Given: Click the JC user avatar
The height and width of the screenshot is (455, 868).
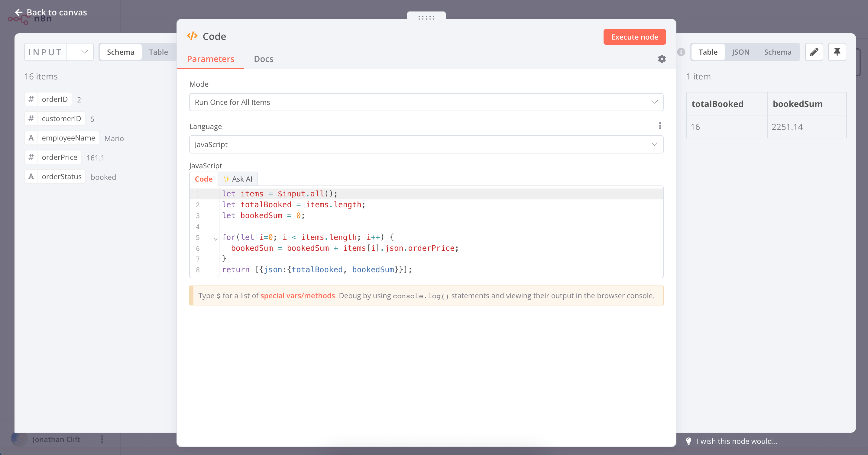Looking at the screenshot, I should tap(19, 439).
